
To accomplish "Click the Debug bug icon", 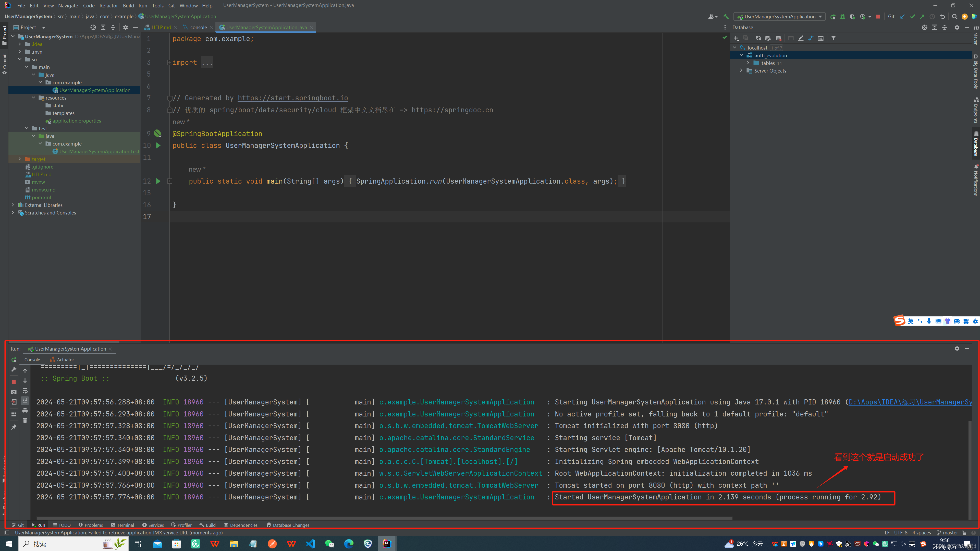I will [843, 16].
